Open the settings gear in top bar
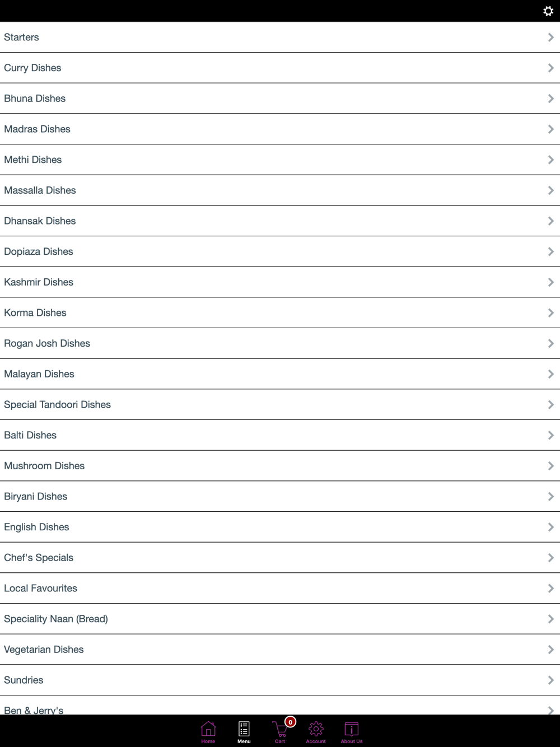Screen dimensions: 560x747 tap(548, 11)
